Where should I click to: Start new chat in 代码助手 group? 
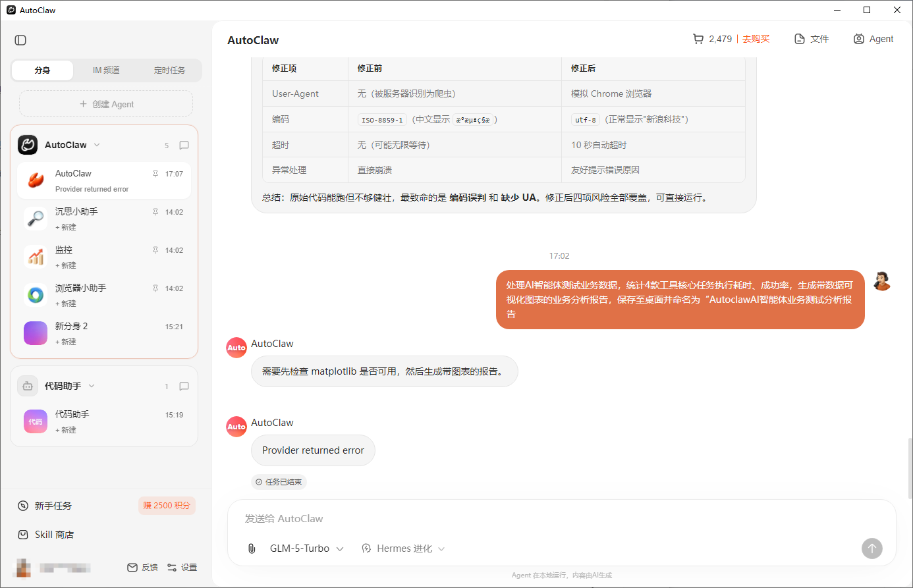point(184,386)
